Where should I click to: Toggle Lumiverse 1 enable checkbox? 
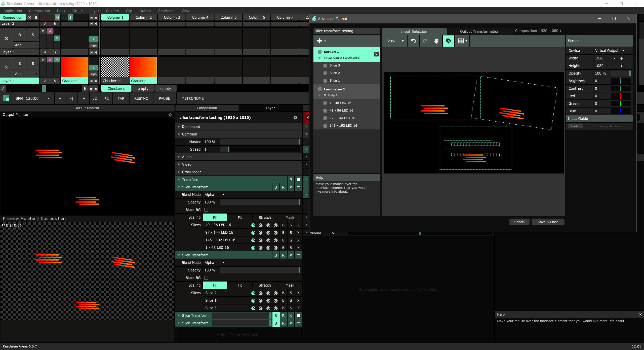[x=319, y=89]
